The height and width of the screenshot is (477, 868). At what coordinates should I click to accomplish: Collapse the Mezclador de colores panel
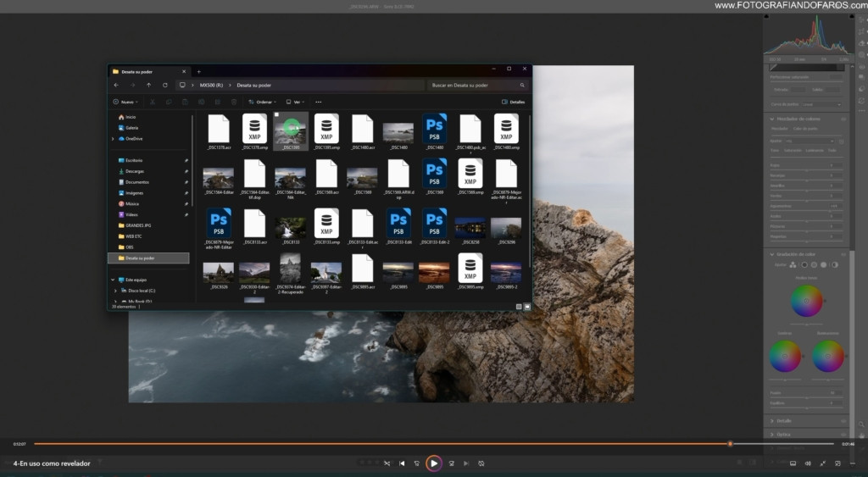click(x=772, y=119)
